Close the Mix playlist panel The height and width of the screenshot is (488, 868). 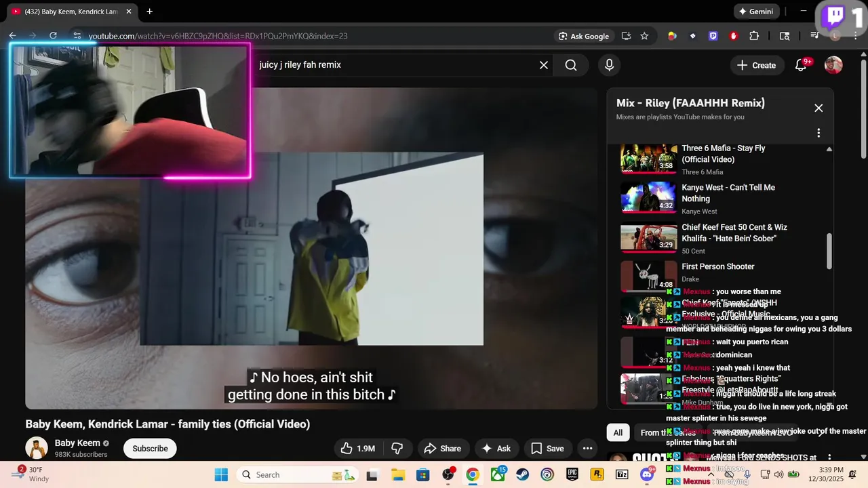pyautogui.click(x=818, y=108)
